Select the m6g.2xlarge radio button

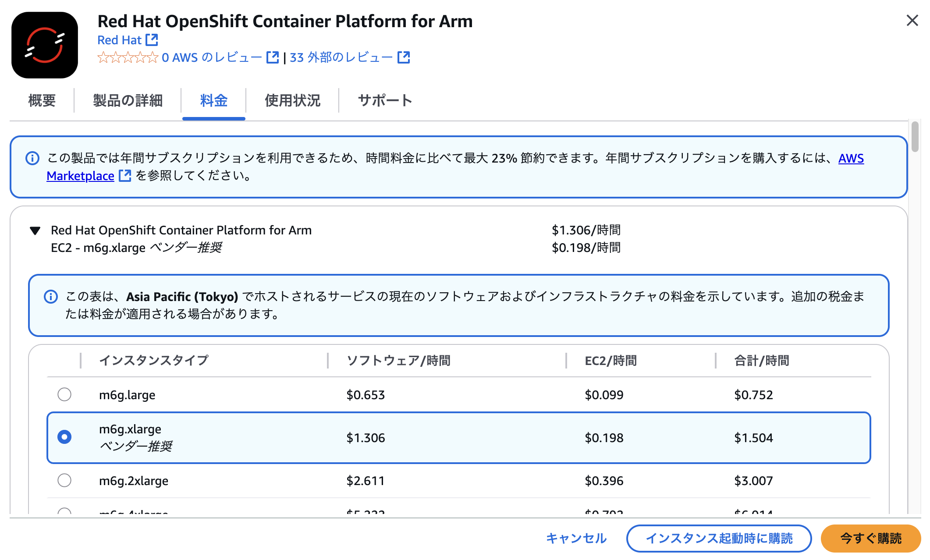(64, 480)
